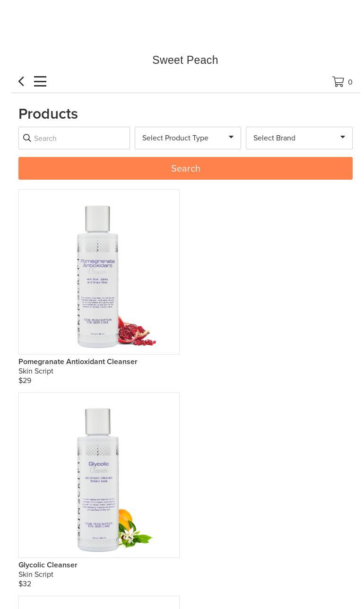Click the Sweet Peach store title
The width and height of the screenshot is (364, 609).
click(x=185, y=60)
